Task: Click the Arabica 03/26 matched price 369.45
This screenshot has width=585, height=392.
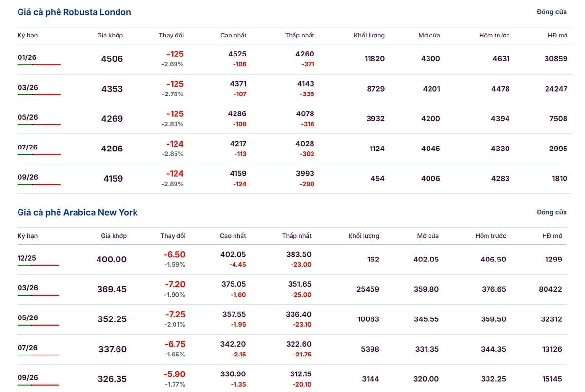Action: [x=112, y=290]
